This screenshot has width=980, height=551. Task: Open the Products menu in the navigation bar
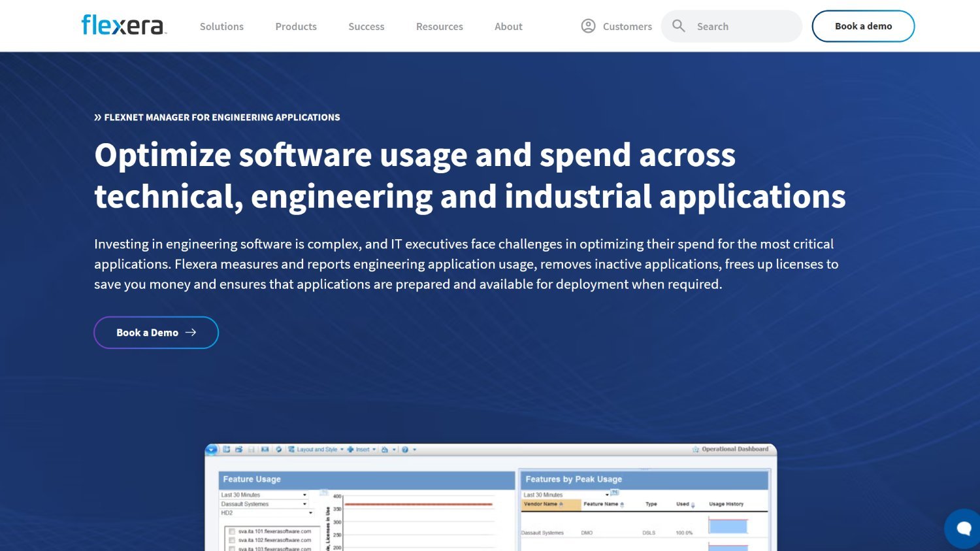click(295, 26)
